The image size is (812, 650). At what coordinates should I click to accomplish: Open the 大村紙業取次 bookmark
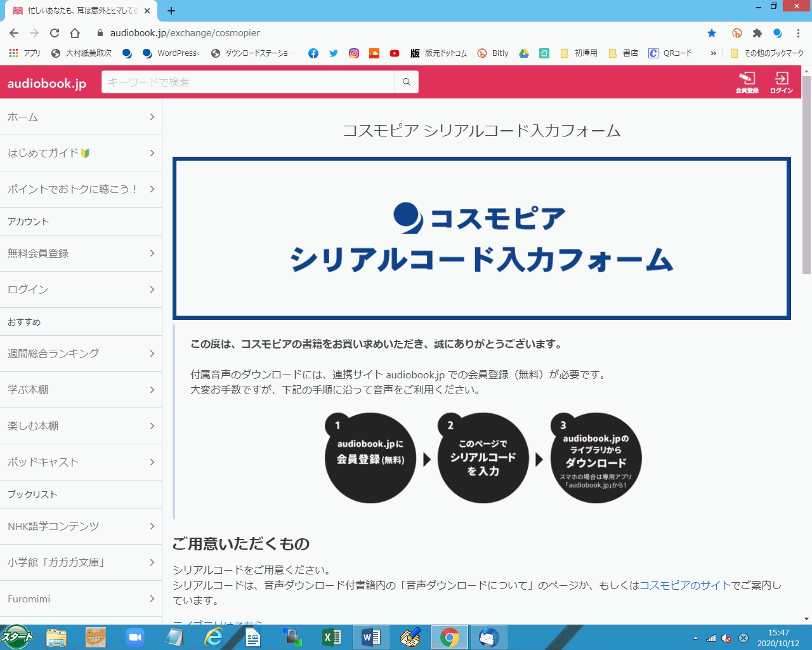[81, 53]
